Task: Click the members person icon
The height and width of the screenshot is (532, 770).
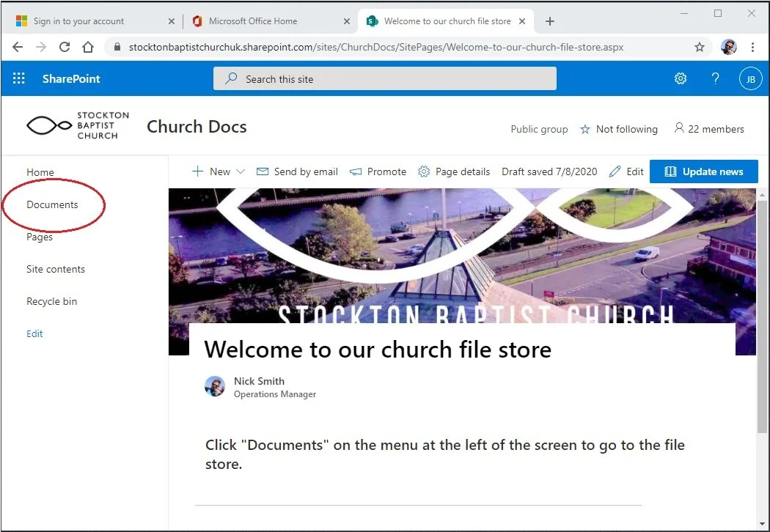Action: 678,128
